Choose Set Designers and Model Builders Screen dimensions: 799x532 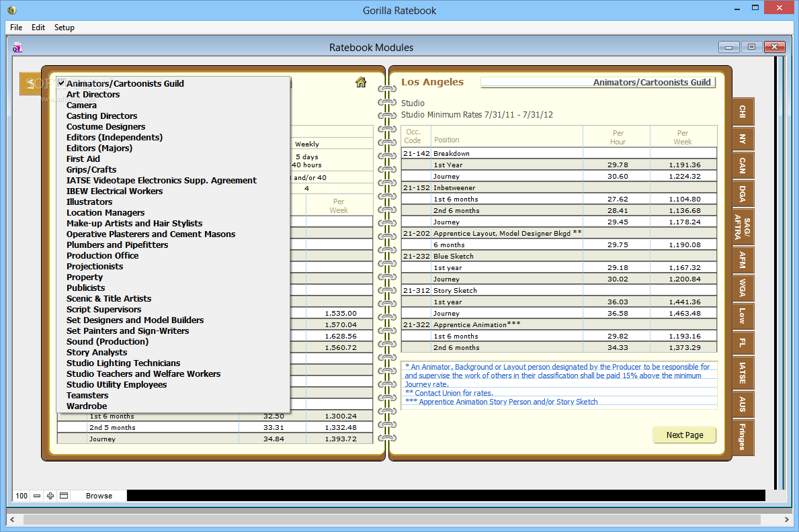pyautogui.click(x=173, y=320)
